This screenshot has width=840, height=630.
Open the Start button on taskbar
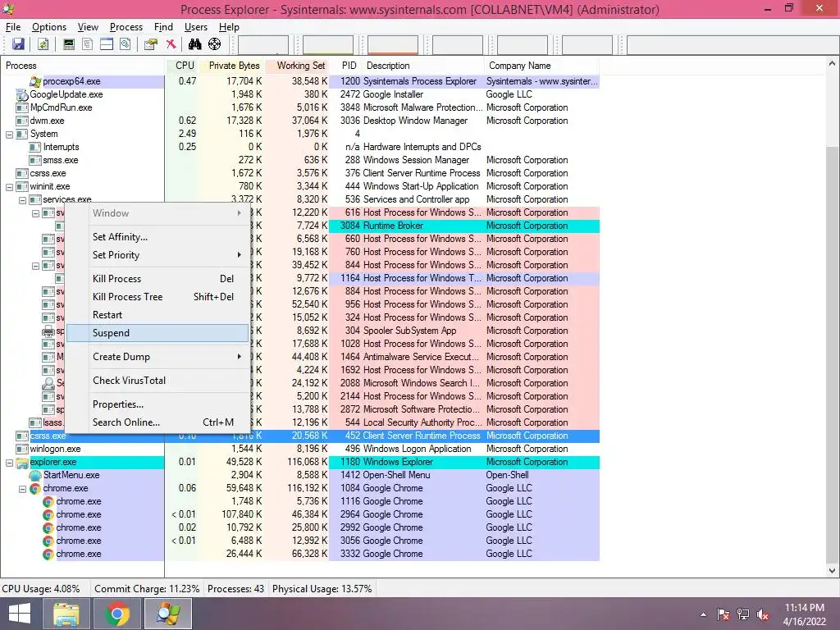(20, 614)
